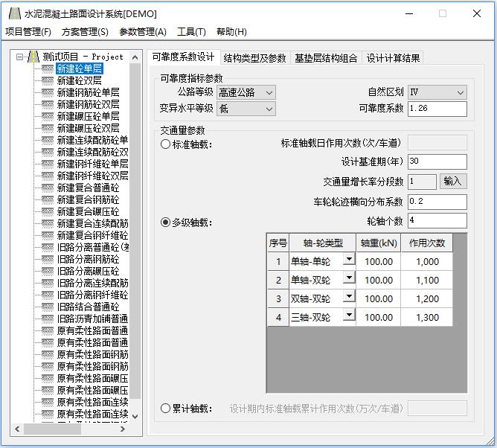Switch to the 基垫层结构组合 tab
This screenshot has height=448, width=497.
point(326,58)
